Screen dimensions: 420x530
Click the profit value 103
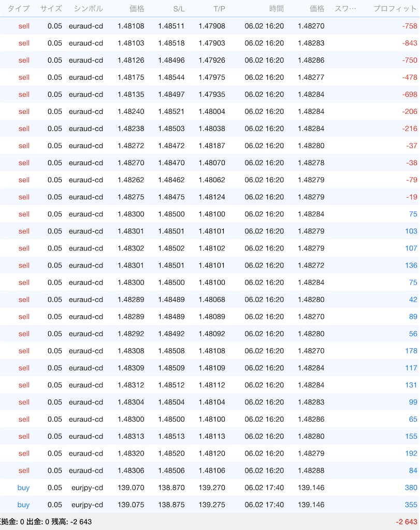[411, 231]
